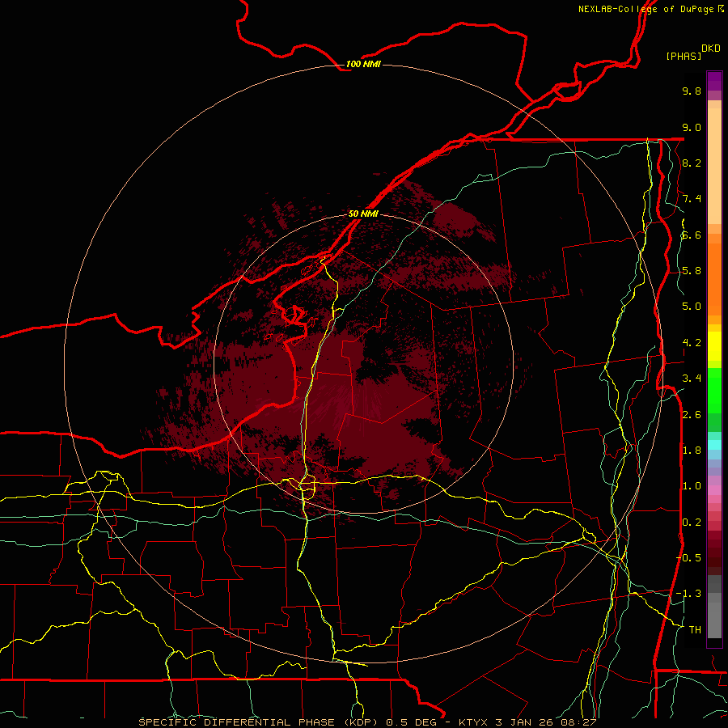Screen dimensions: 728x728
Task: Click the [PHAS] units label
Action: [x=684, y=56]
